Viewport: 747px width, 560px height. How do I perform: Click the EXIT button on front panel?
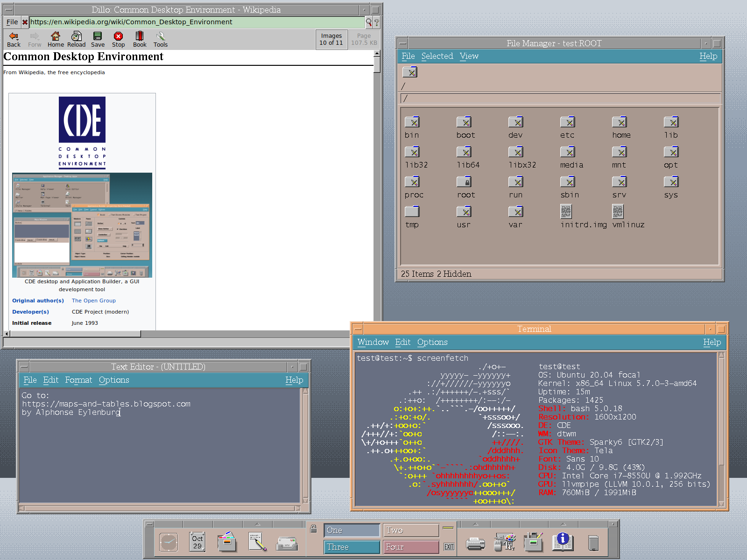tap(449, 547)
